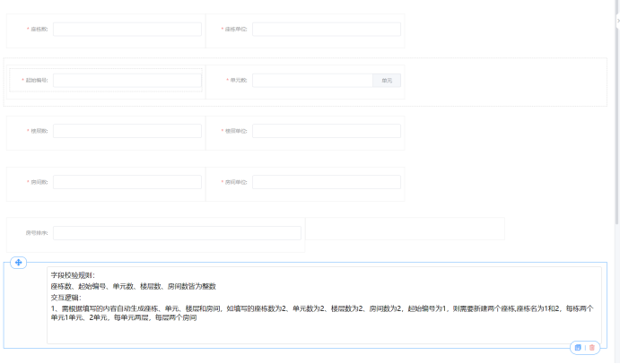Select the 楼层单位 input field

click(327, 131)
